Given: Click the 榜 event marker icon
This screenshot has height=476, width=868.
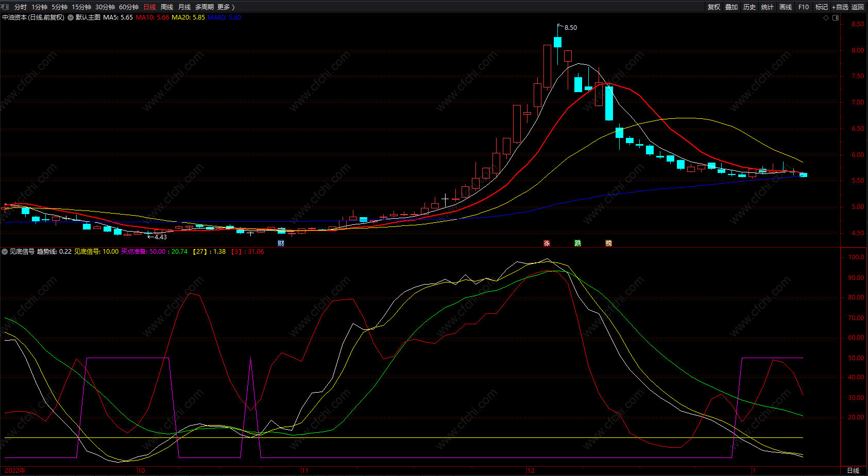Looking at the screenshot, I should [x=608, y=243].
